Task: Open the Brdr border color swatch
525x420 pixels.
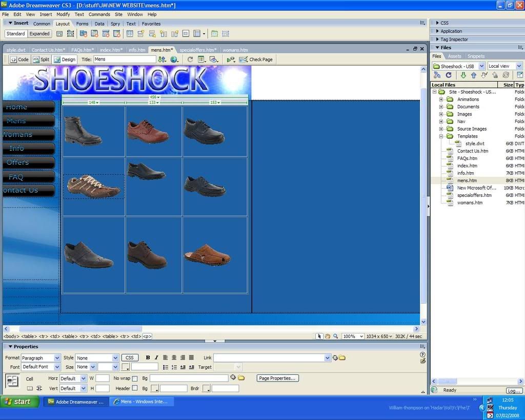Action: [206, 388]
